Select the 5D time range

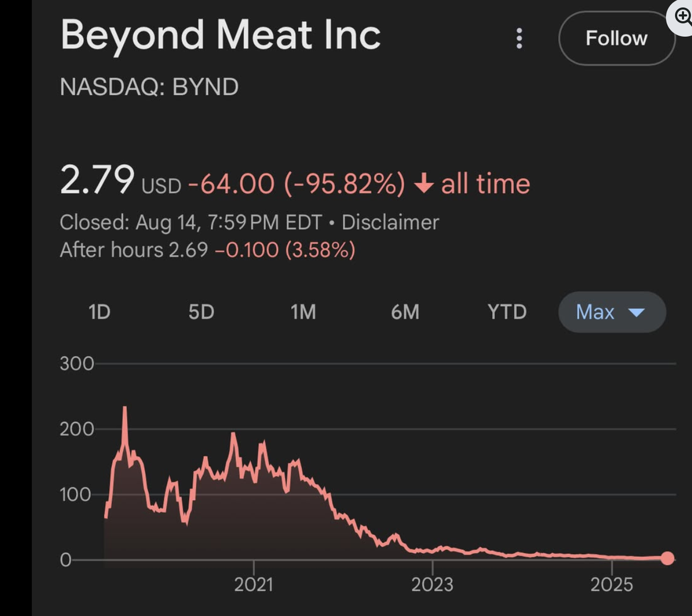click(x=201, y=312)
